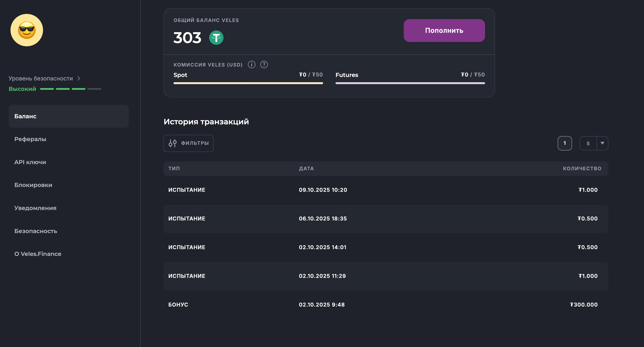Open Блокировки in the sidebar
644x347 pixels.
pos(33,185)
